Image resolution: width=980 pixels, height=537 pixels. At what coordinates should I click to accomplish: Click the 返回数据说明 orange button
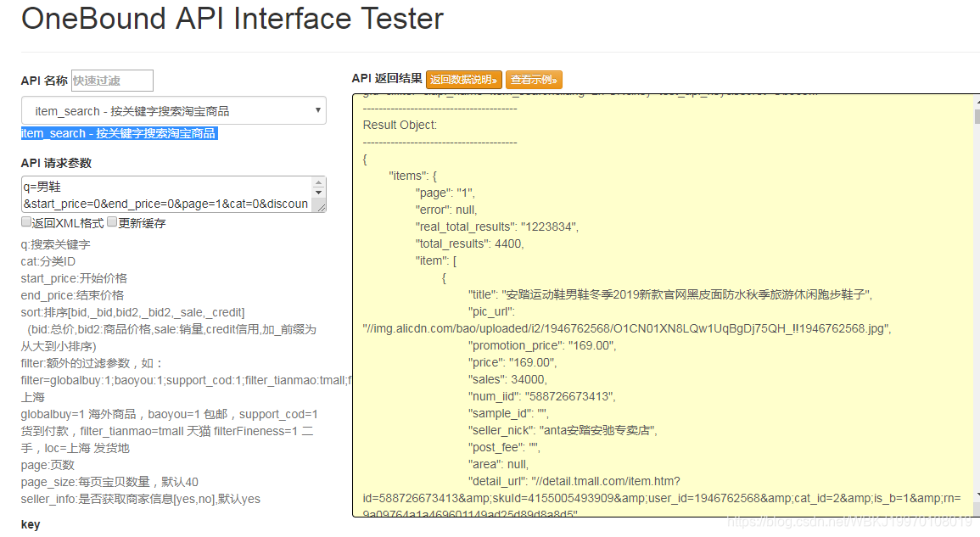(x=464, y=80)
